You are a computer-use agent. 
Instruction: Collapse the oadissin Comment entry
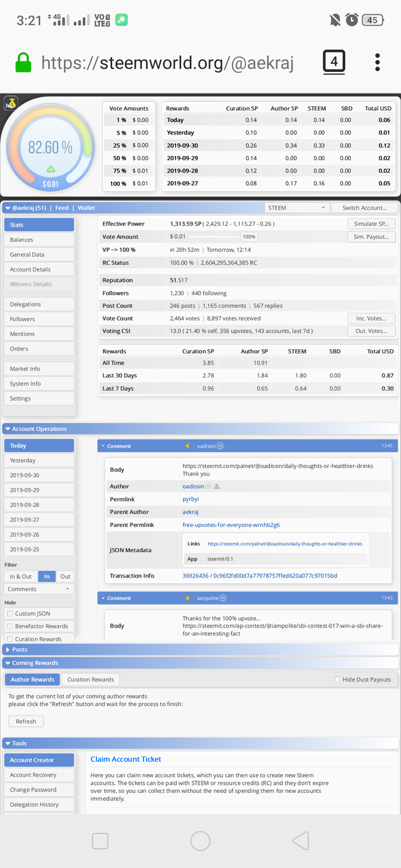pos(103,446)
